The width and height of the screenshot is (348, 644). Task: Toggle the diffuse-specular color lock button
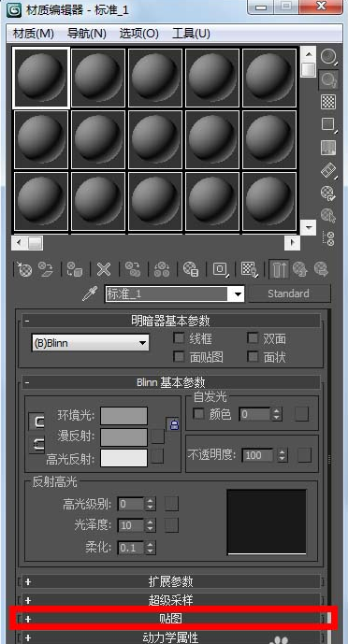point(36,444)
